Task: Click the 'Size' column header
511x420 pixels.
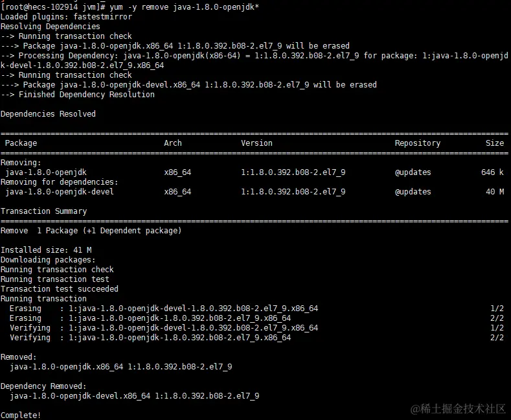Action: [494, 143]
